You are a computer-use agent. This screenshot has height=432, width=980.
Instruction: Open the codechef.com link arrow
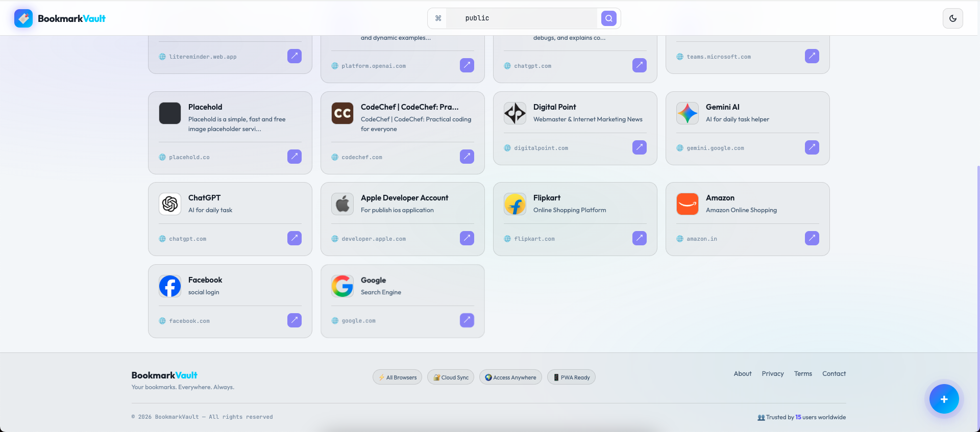point(467,157)
